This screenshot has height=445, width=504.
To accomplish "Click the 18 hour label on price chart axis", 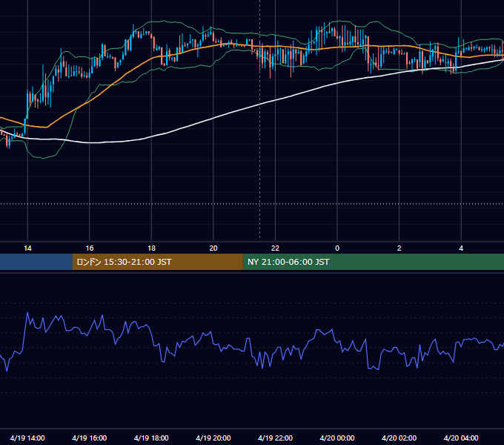I will 151,248.
